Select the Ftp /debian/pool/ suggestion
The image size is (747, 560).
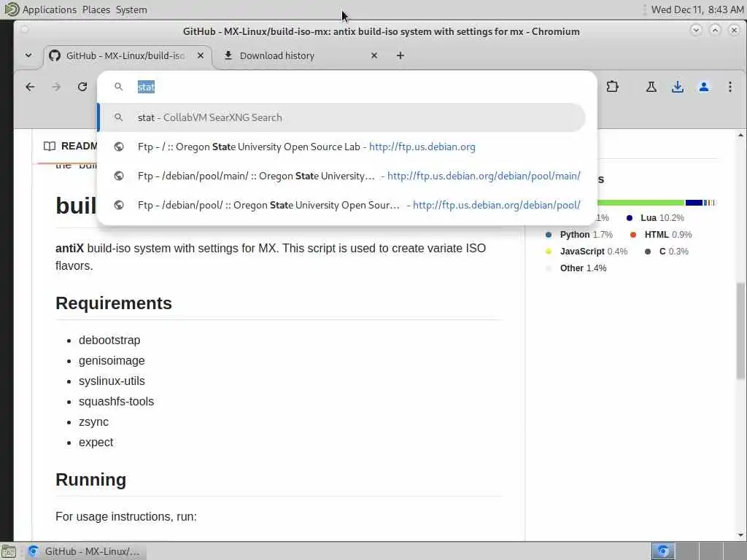click(342, 205)
